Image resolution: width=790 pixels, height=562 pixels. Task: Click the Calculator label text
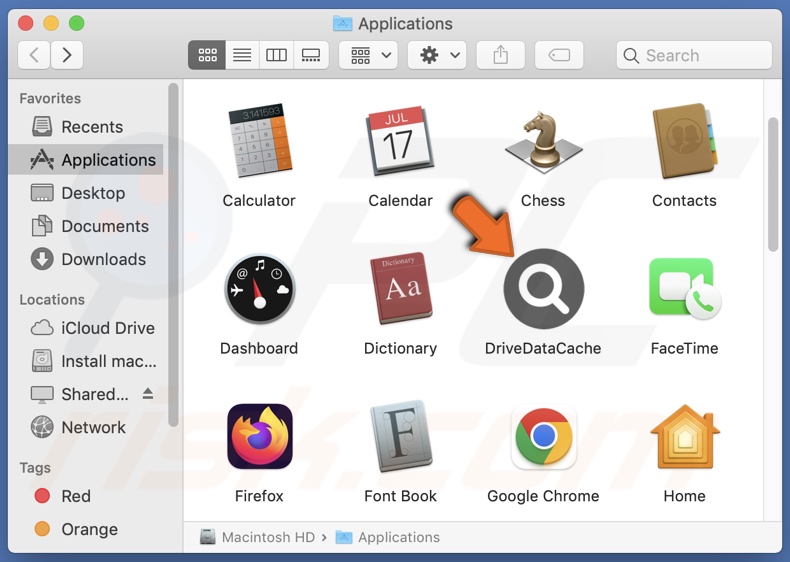coord(259,201)
